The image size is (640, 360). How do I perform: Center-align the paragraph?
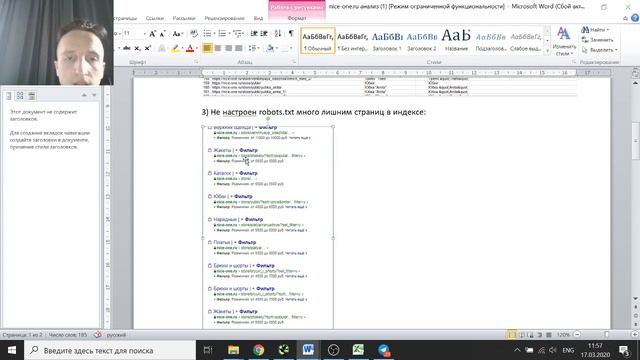click(218, 49)
